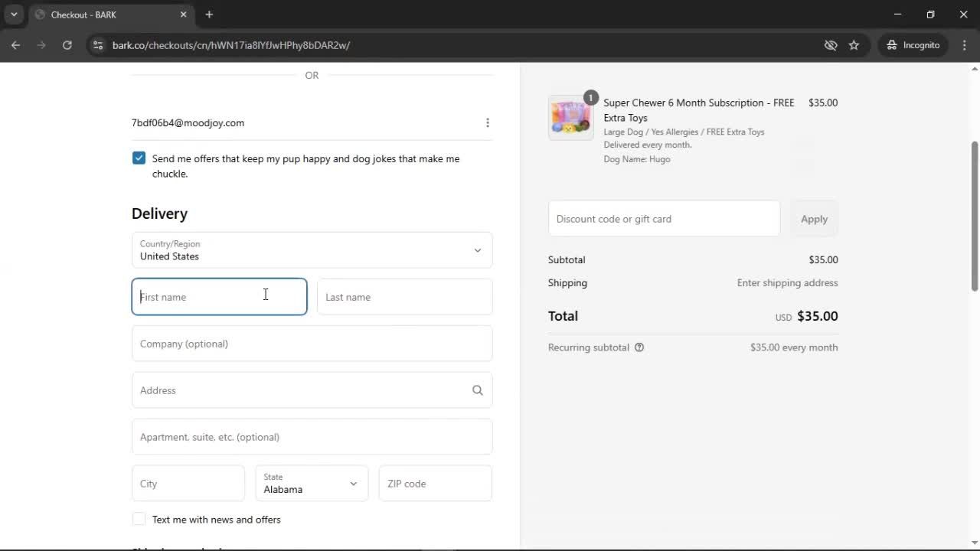This screenshot has width=980, height=551.
Task: Click the Delivery heading
Action: (159, 214)
